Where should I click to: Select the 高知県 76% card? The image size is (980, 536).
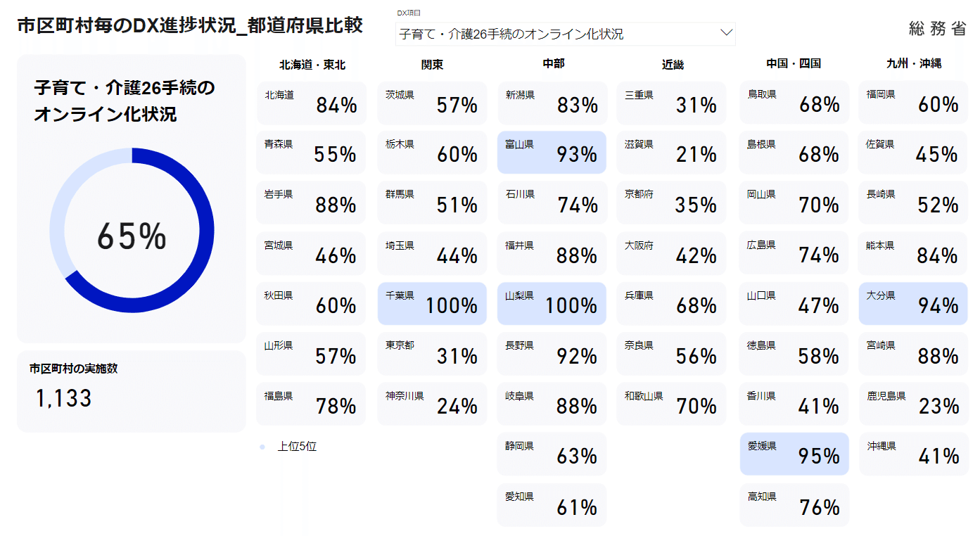[794, 504]
